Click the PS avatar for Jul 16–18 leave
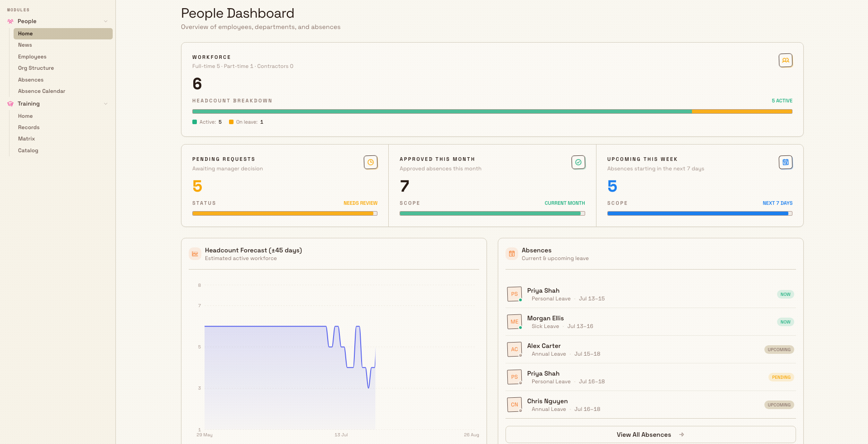The height and width of the screenshot is (444, 868). coord(515,377)
